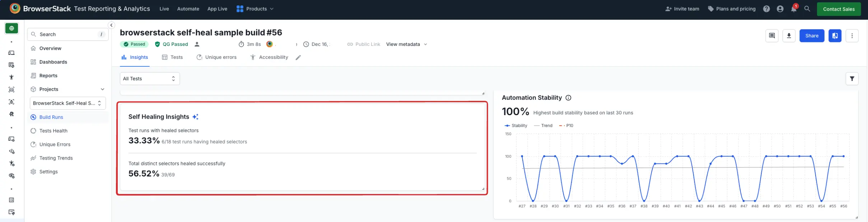Switch to the Tests tab
The image size is (868, 222).
tap(172, 57)
